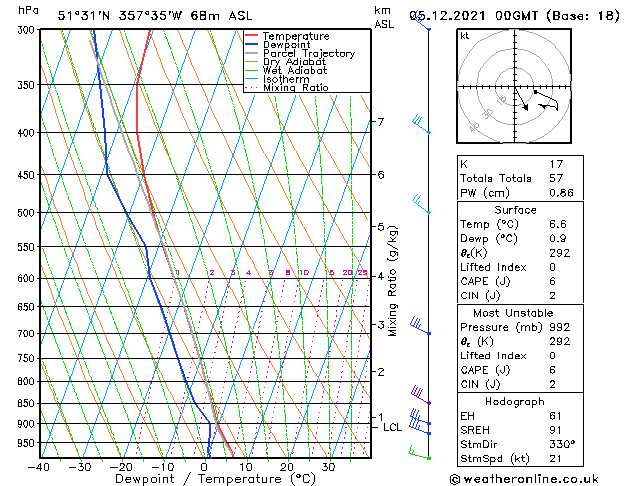The image size is (629, 486).
Task: Click the hodograph 'kt' unit label
Action: pos(465,36)
